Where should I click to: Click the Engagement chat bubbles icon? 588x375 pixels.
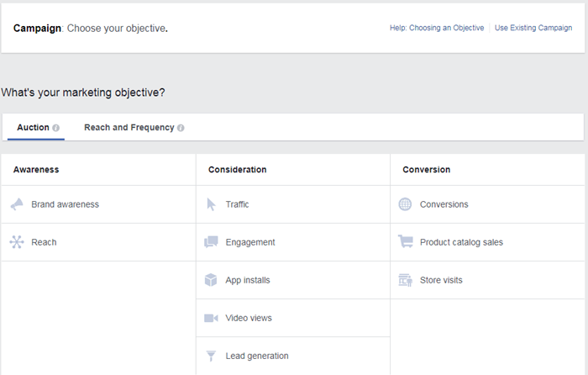point(212,242)
